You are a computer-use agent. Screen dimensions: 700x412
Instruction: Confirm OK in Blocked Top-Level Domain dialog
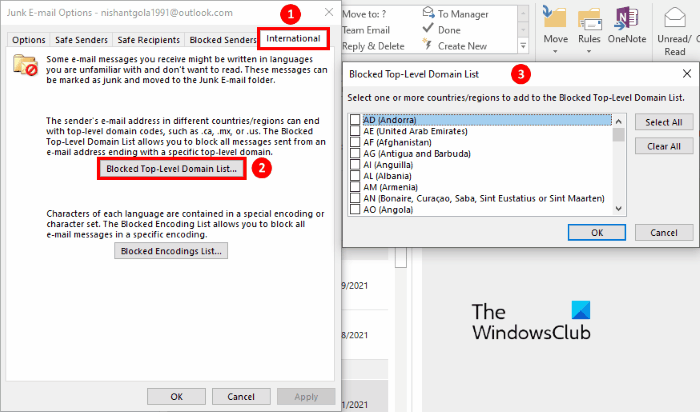click(x=597, y=233)
